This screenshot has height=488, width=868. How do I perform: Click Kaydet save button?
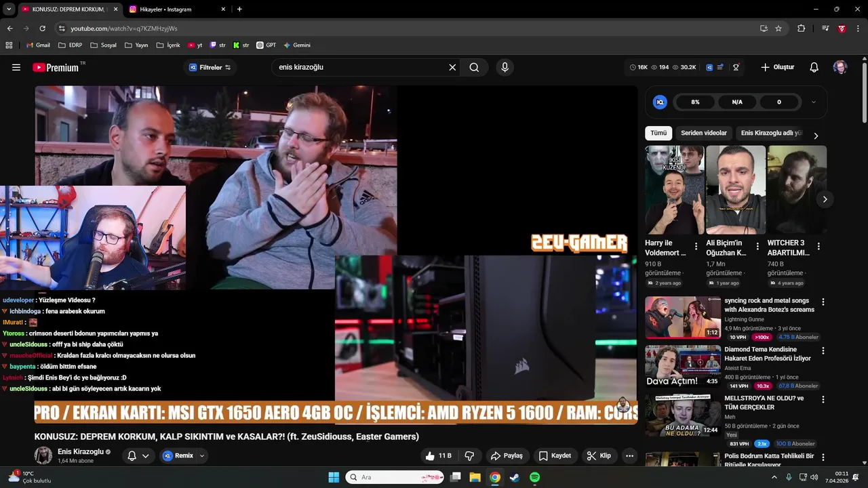[555, 455]
